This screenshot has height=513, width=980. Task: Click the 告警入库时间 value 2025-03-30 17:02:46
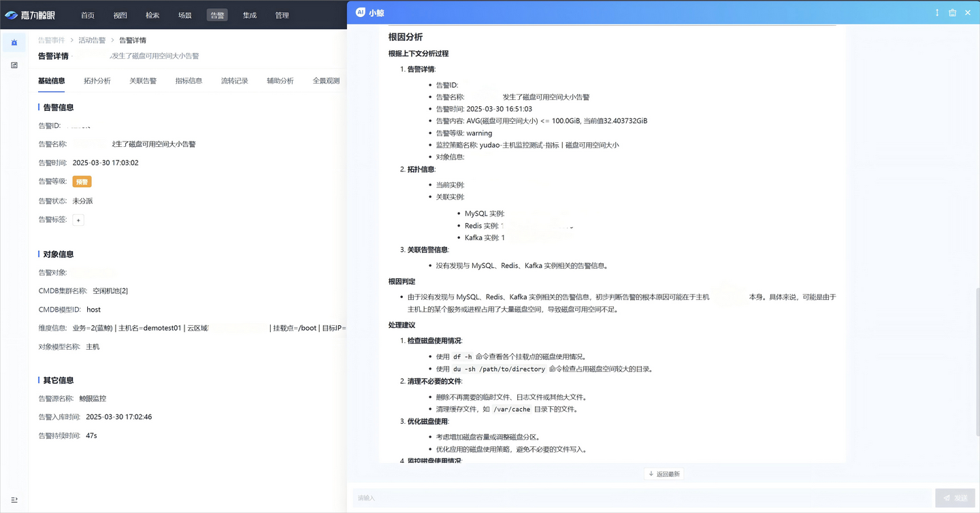(119, 417)
